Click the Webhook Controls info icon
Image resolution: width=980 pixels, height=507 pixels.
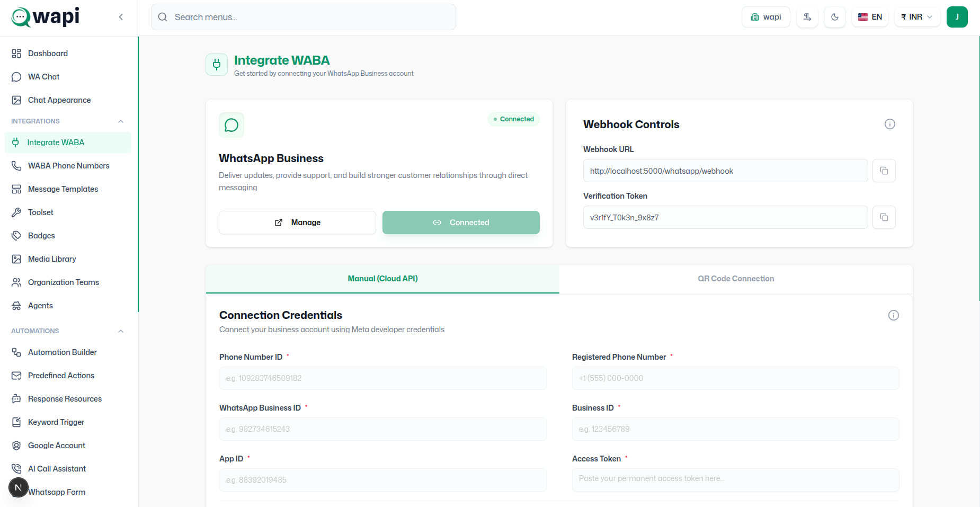point(890,124)
